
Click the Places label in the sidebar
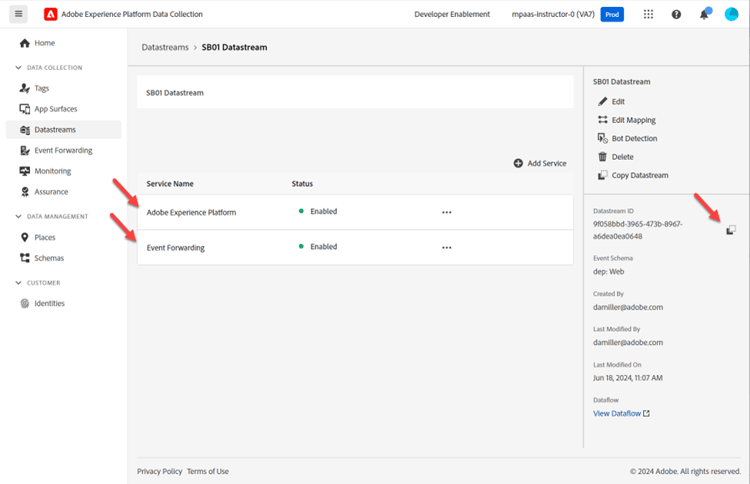coord(44,237)
